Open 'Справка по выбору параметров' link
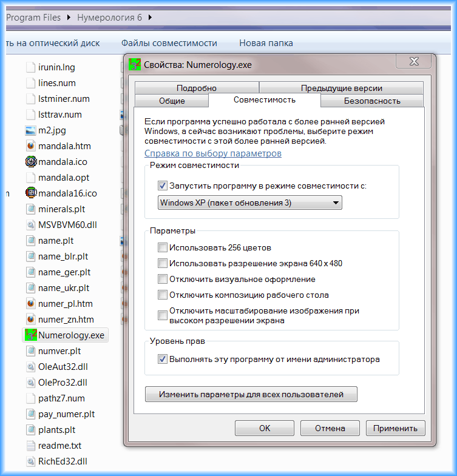Screen dimensions: 457x476 pos(213,153)
